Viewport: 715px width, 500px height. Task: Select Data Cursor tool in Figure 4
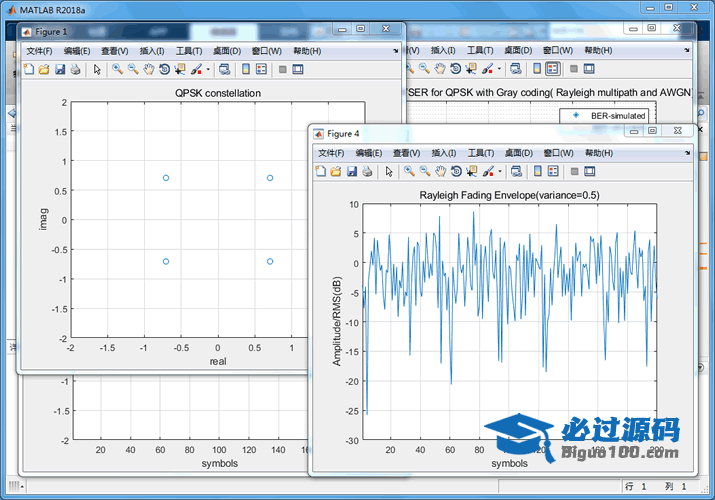(x=471, y=171)
